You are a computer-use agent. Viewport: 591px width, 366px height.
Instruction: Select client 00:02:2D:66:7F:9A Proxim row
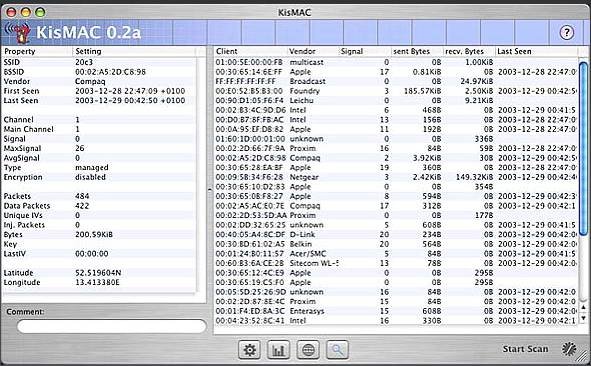[396, 149]
